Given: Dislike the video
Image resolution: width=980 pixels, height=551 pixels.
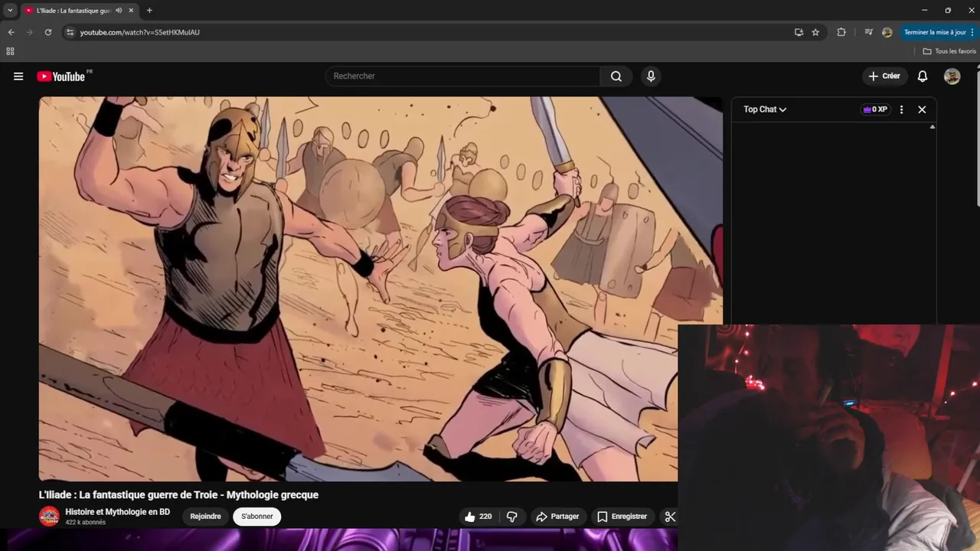Looking at the screenshot, I should click(512, 517).
